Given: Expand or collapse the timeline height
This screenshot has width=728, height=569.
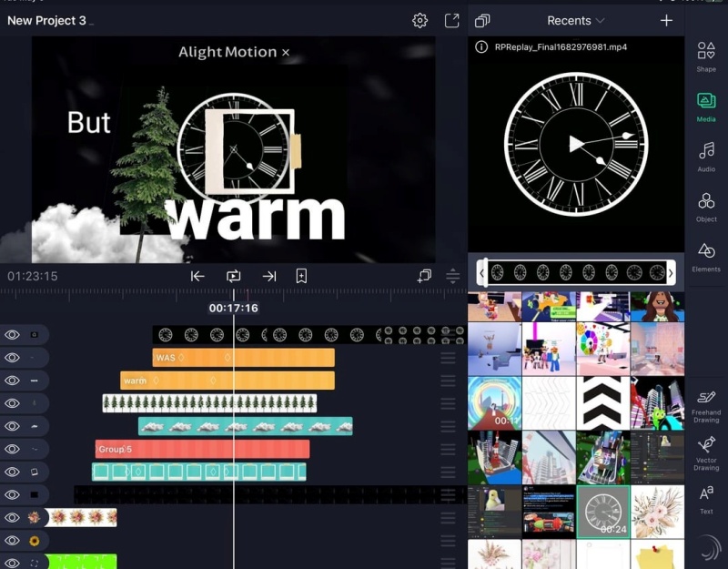Looking at the screenshot, I should click(x=452, y=277).
